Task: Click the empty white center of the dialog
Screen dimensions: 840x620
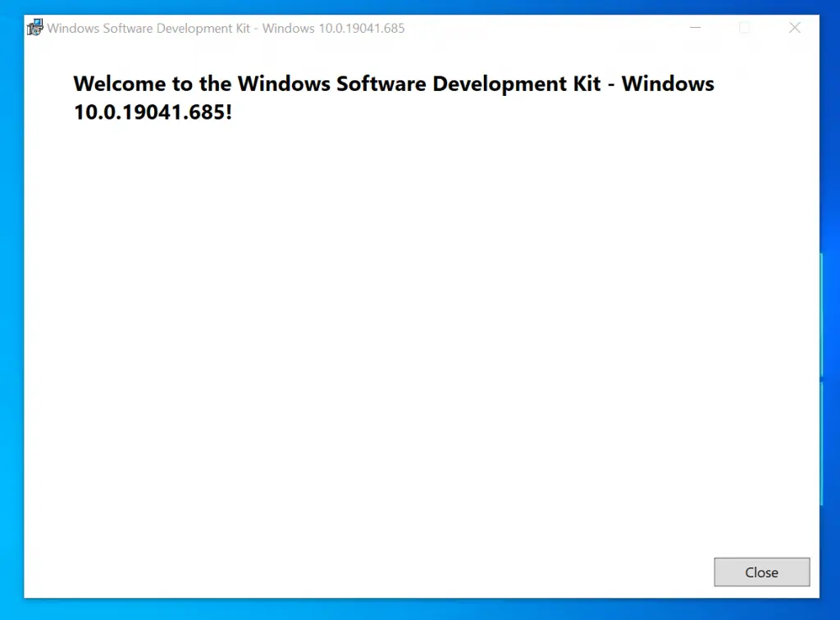Action: (420, 328)
